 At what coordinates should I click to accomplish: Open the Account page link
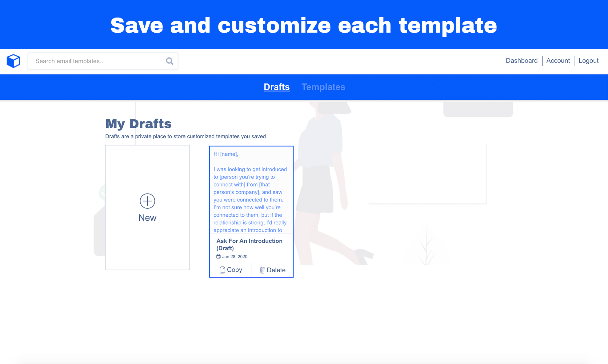pyautogui.click(x=558, y=61)
